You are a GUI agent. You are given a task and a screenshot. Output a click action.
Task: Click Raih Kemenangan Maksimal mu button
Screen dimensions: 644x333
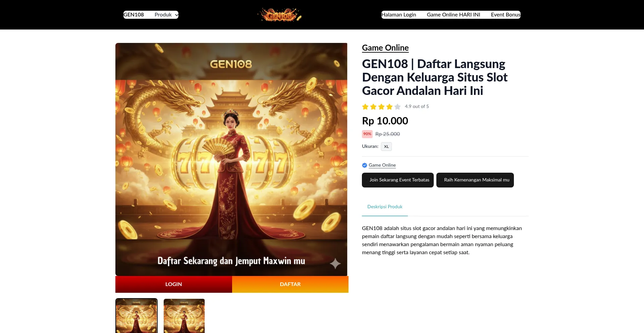click(x=475, y=180)
